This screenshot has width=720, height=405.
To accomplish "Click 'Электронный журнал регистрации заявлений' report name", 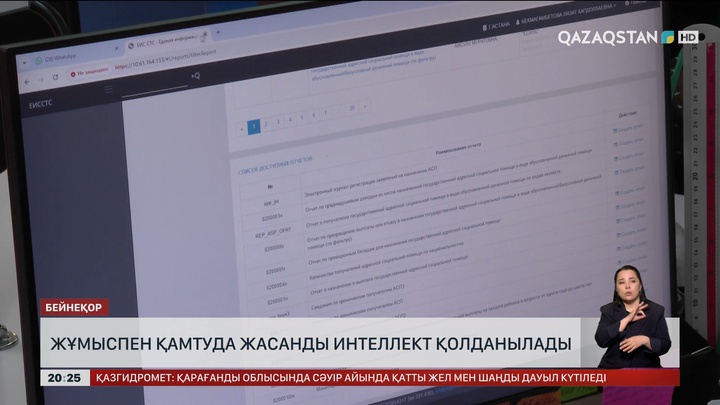I will click(371, 182).
